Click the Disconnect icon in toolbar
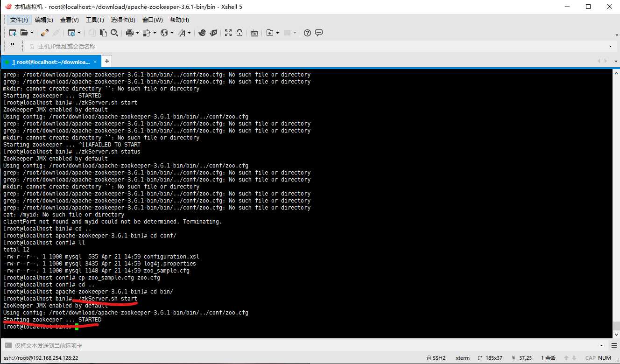 tap(56, 33)
